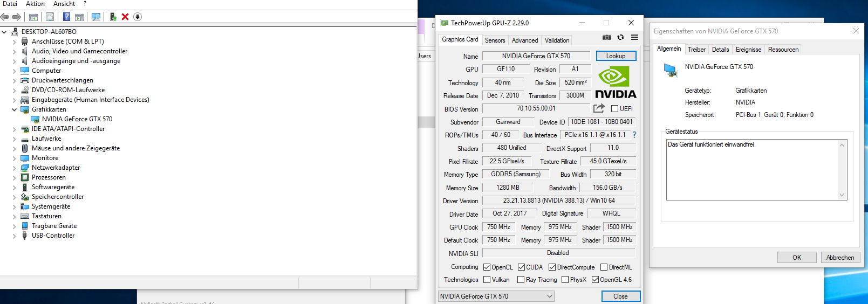Open the Ereignisse tab in Eigenschaften dialog
The height and width of the screenshot is (304, 868).
click(748, 50)
